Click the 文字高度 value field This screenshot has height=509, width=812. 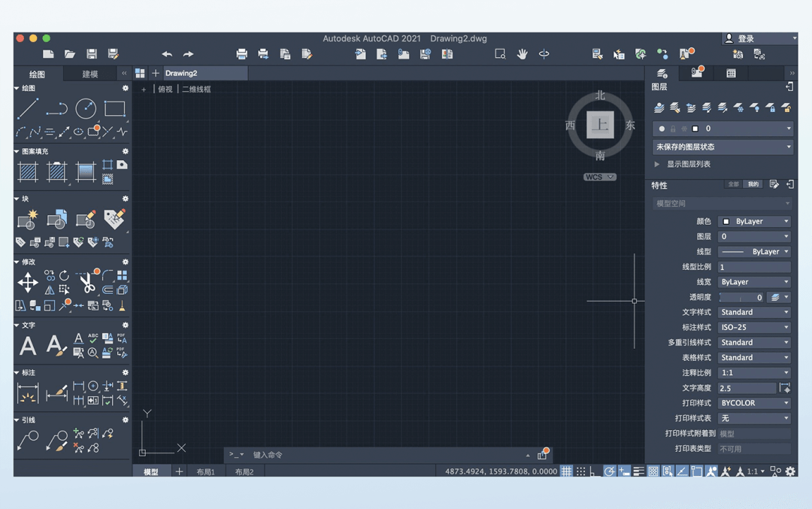(x=747, y=388)
